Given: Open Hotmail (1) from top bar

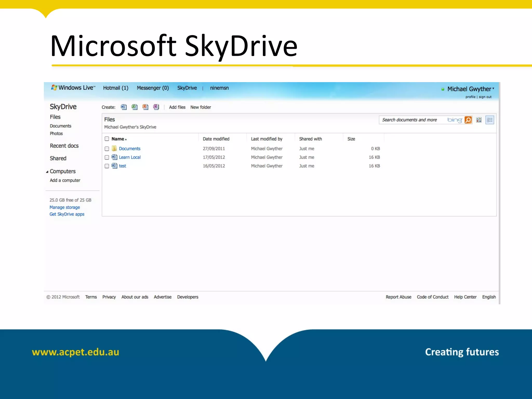Looking at the screenshot, I should point(116,88).
